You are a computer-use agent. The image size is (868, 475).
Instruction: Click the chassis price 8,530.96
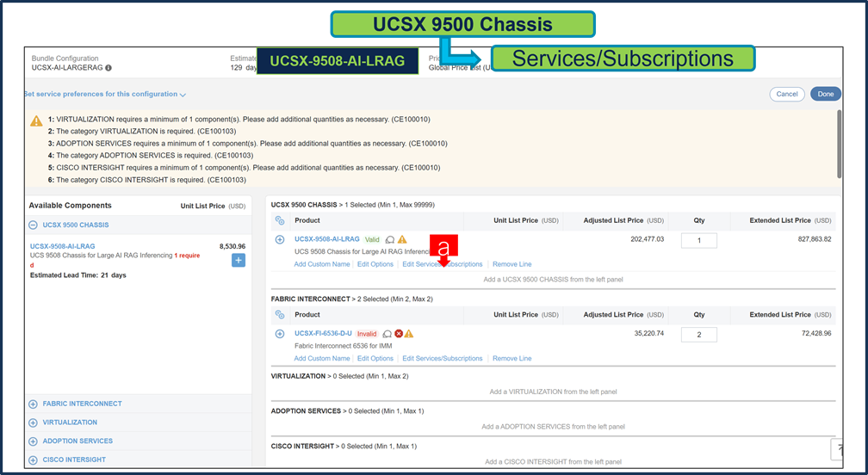[x=232, y=246]
